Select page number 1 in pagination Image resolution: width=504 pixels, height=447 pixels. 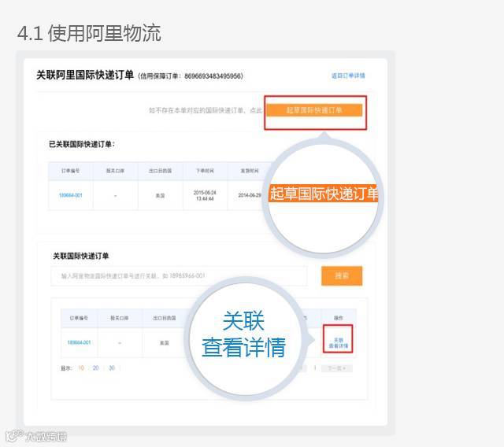click(x=315, y=368)
